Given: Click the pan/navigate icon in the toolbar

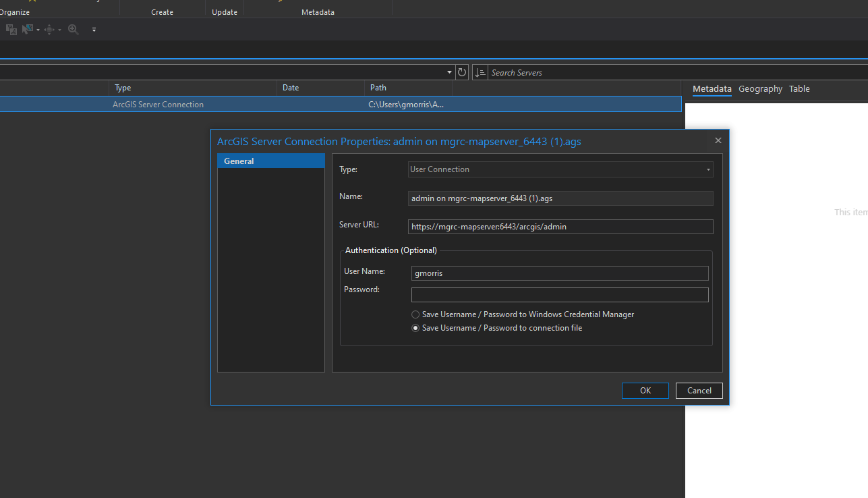Looking at the screenshot, I should (49, 29).
